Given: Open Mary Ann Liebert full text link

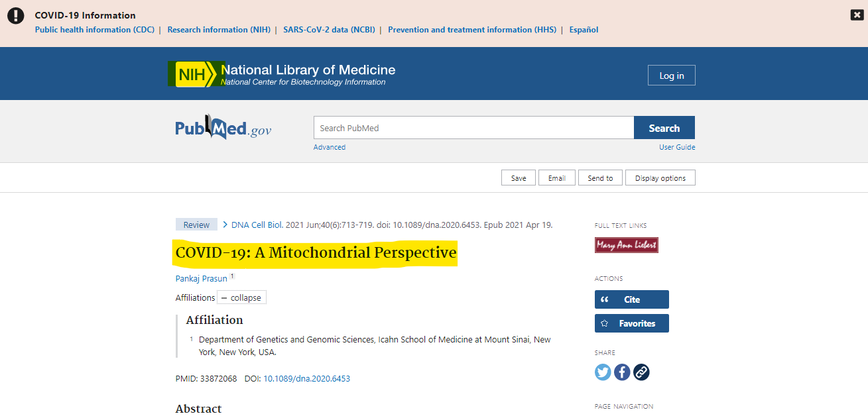Looking at the screenshot, I should [x=627, y=245].
